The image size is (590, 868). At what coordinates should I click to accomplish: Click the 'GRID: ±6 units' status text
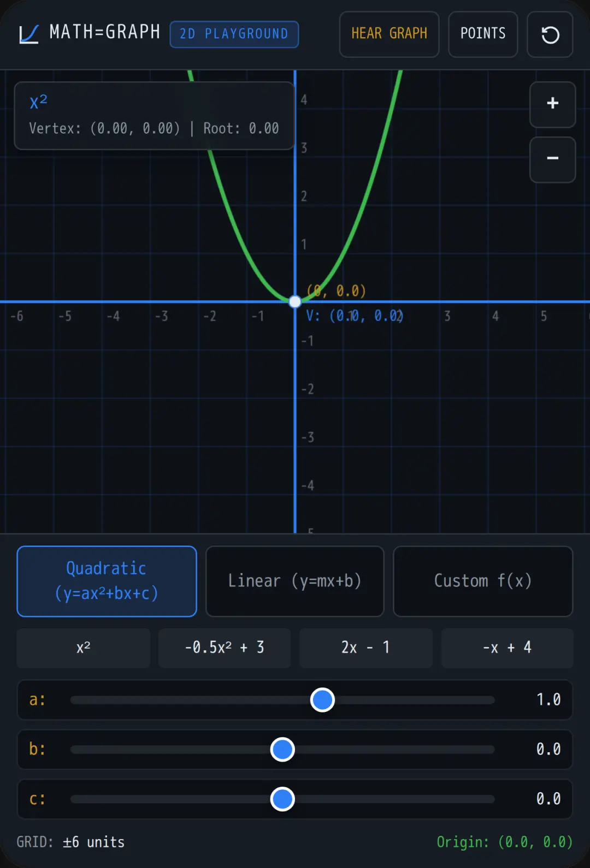point(70,842)
